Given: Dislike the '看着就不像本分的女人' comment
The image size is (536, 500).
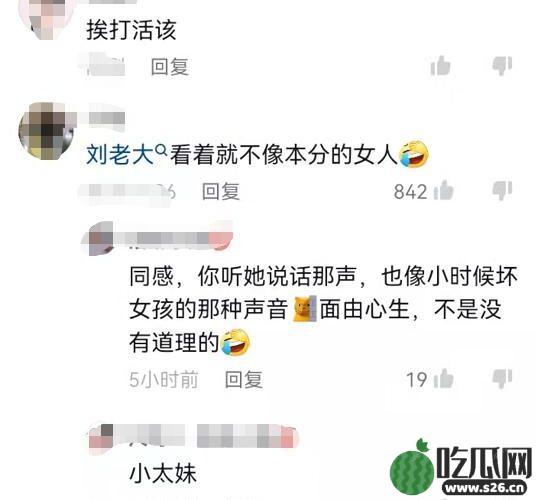Looking at the screenshot, I should point(502,190).
